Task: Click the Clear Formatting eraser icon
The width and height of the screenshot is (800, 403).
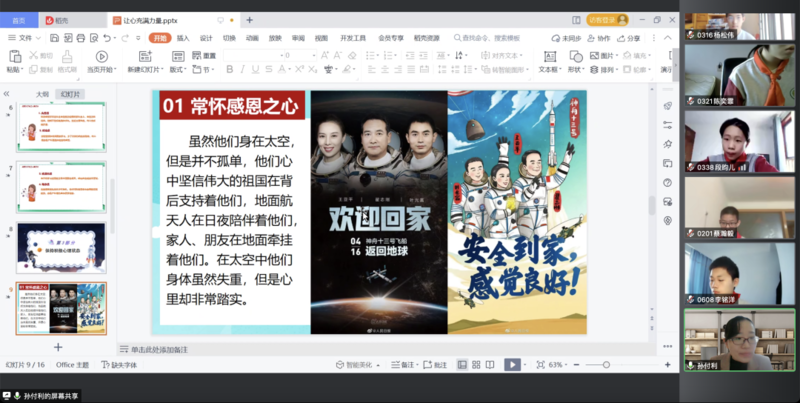Action: click(352, 55)
